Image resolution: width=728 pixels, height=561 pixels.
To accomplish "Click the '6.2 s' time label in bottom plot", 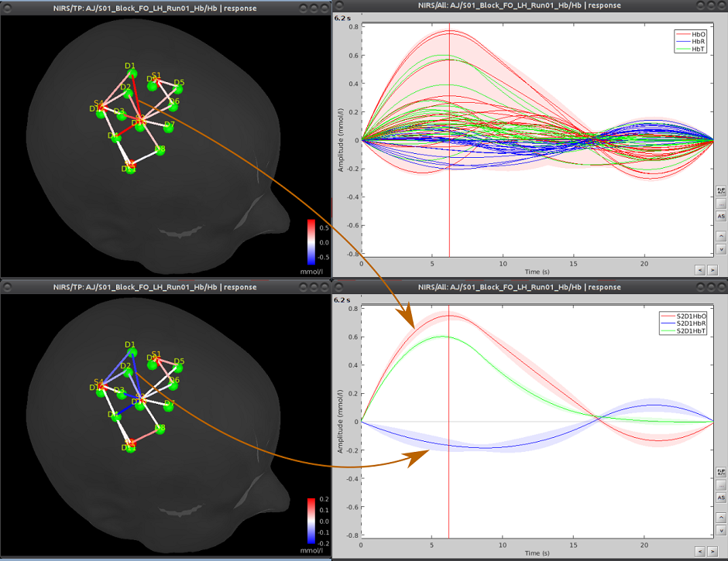I will click(x=342, y=299).
